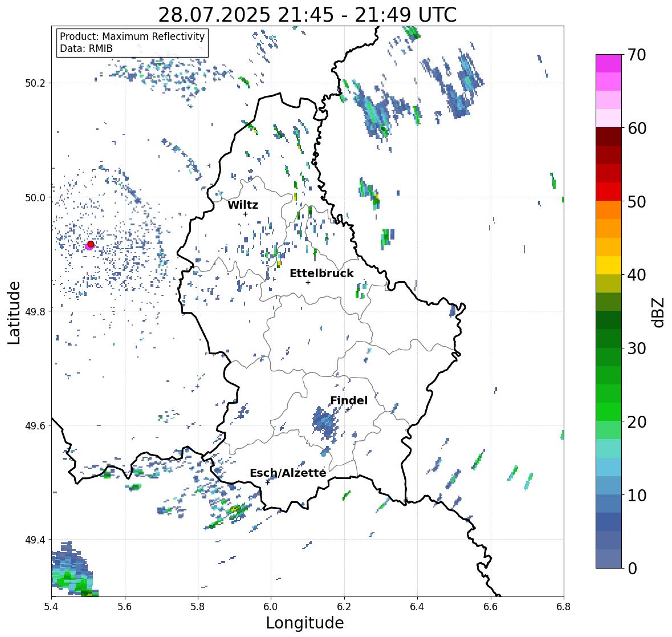Click the 6.8 longitude tick label
Screen dimensions: 672x637
click(x=563, y=607)
